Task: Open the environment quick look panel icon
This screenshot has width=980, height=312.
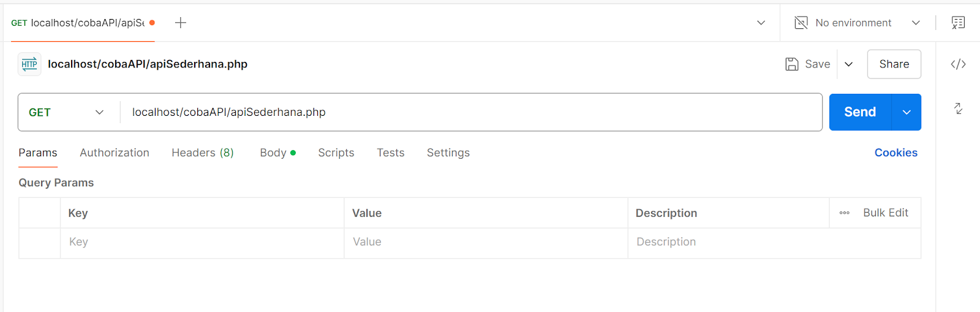Action: click(958, 23)
